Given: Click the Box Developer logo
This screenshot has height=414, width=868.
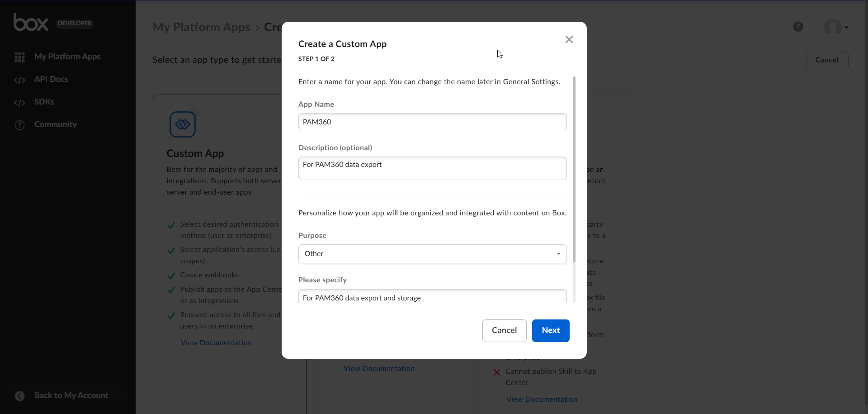Looking at the screenshot, I should click(31, 23).
